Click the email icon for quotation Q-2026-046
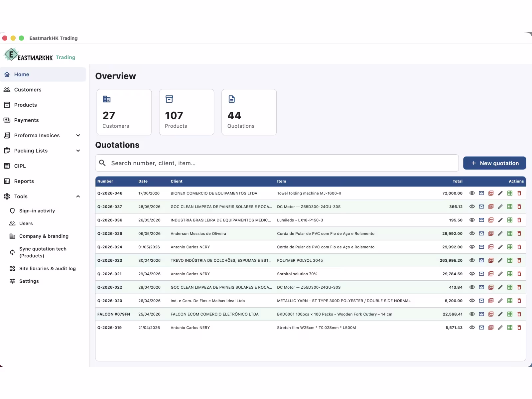This screenshot has height=399, width=532. pyautogui.click(x=481, y=193)
